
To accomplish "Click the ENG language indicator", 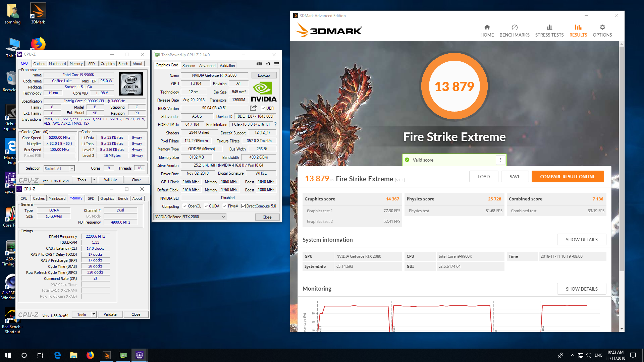I will 598,355.
